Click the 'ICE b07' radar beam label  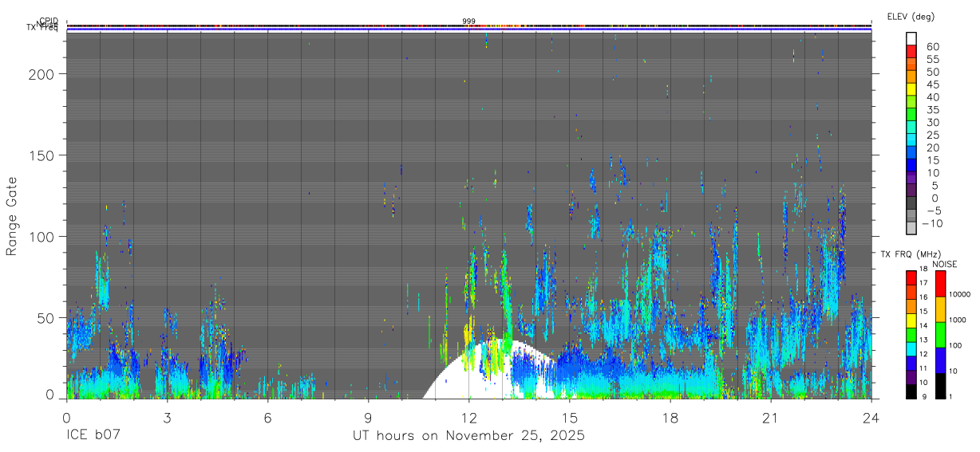coord(92,436)
